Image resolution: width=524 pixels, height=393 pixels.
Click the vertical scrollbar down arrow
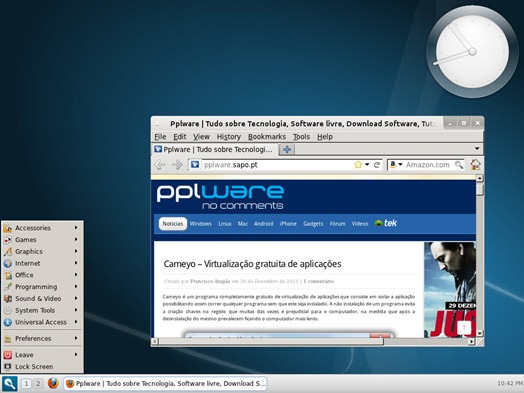tap(480, 333)
